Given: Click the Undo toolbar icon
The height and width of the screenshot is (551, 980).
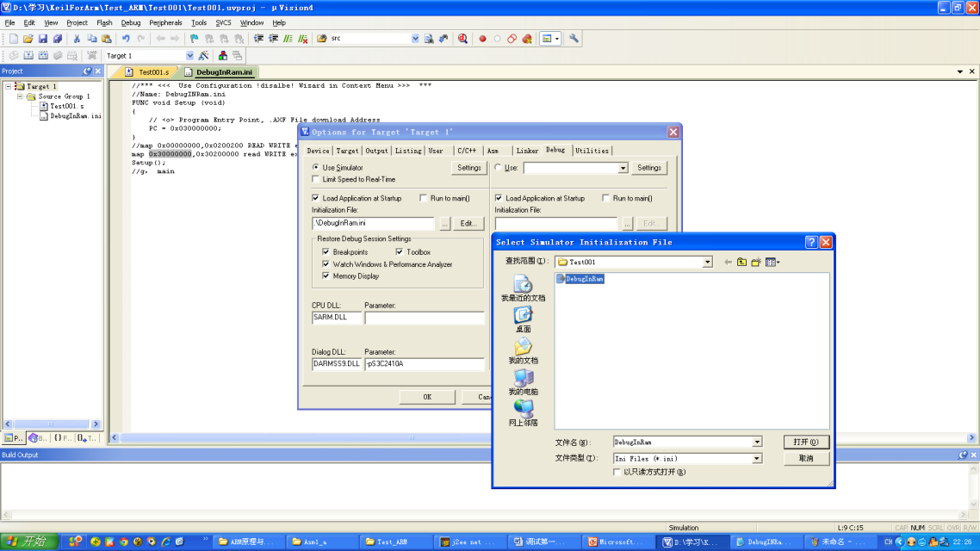Looking at the screenshot, I should (126, 39).
